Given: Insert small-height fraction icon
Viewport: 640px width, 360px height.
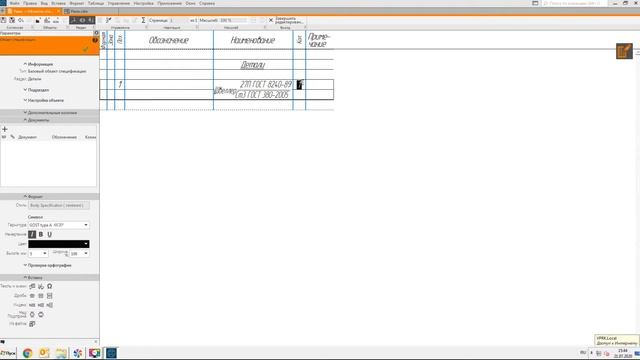Looking at the screenshot, I should 32,296.
